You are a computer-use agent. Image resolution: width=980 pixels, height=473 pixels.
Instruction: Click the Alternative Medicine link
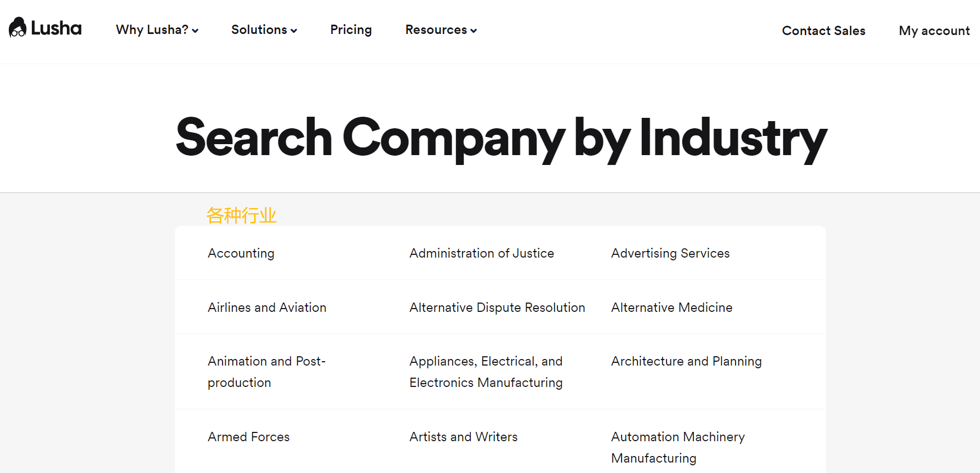(671, 307)
